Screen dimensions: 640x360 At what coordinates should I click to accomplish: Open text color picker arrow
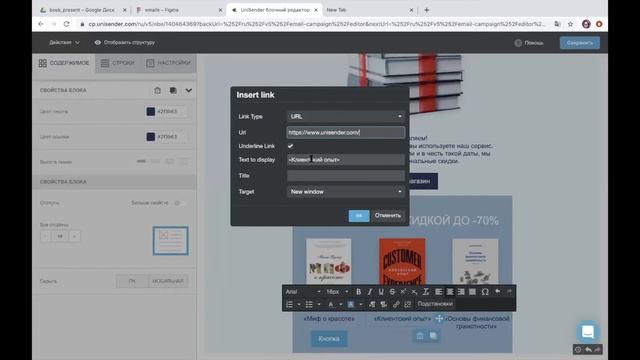coord(340,304)
